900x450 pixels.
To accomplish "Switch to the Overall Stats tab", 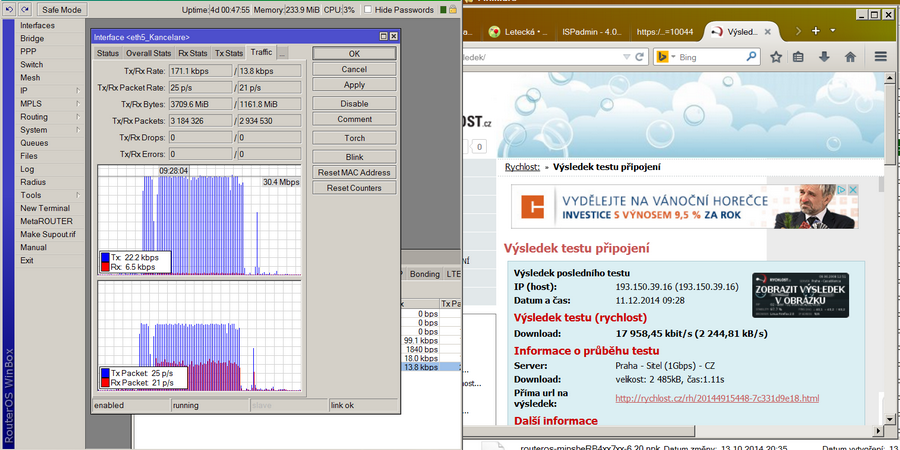I will (148, 53).
